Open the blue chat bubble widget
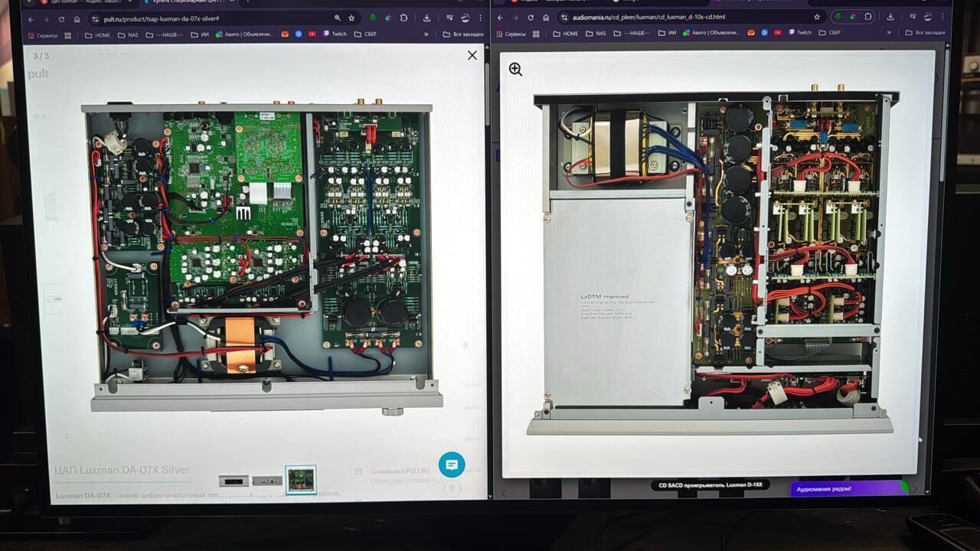 [x=451, y=465]
